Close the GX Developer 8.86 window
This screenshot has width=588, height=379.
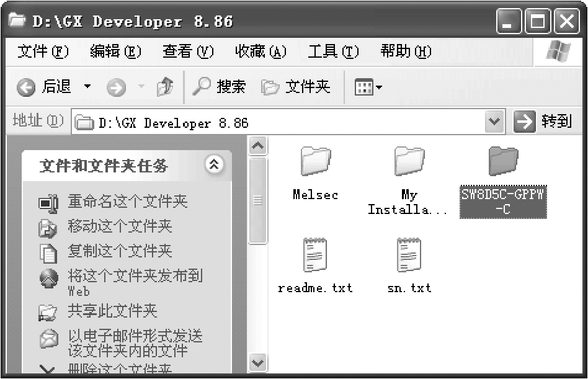[x=567, y=21]
